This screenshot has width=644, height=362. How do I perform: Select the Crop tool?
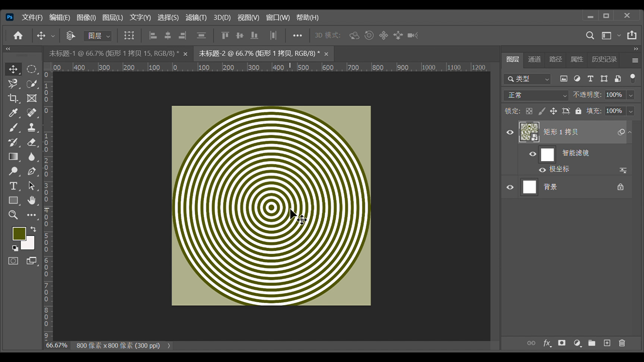pos(13,98)
